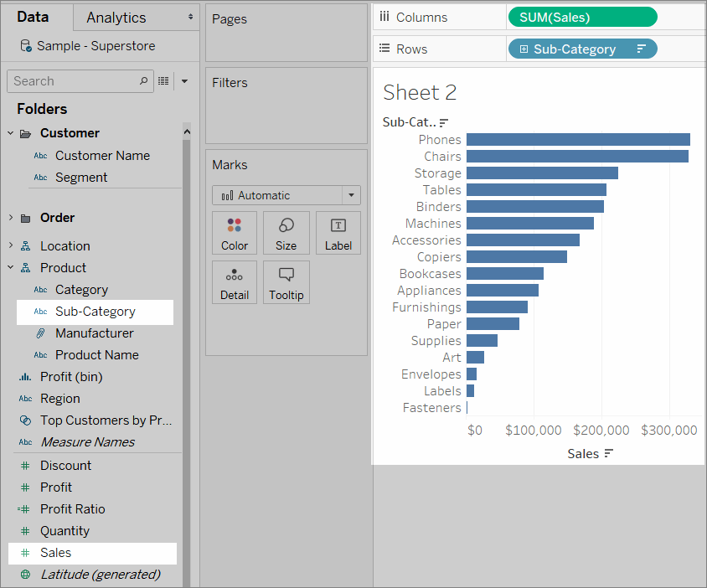
Task: Click the Size button on the Marks card
Action: 286,233
